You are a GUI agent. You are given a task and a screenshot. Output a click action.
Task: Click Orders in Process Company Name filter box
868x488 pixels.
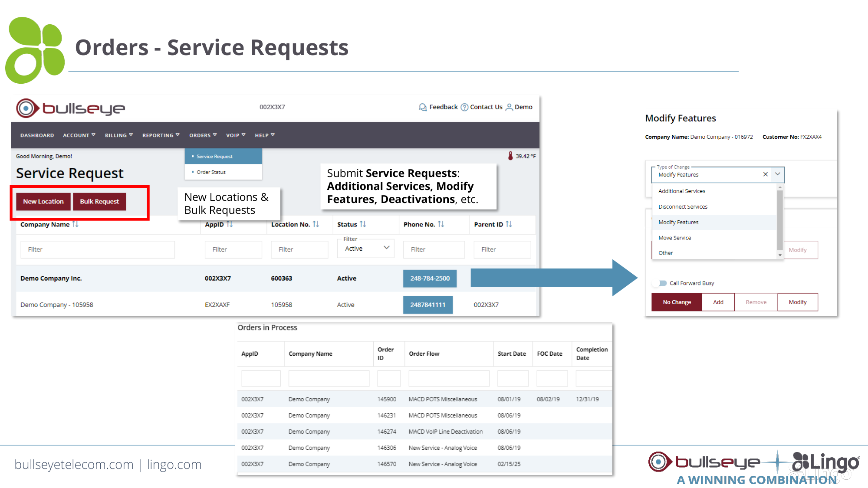pos(329,379)
